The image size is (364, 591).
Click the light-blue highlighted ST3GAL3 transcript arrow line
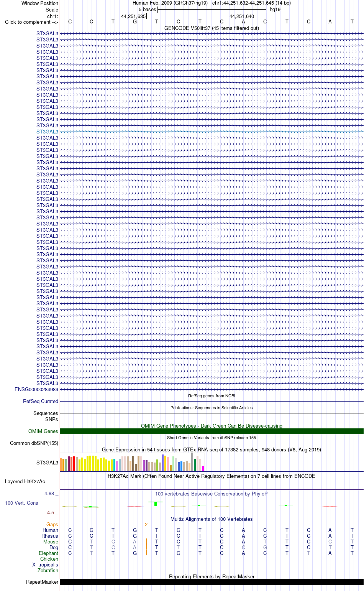tap(212, 132)
